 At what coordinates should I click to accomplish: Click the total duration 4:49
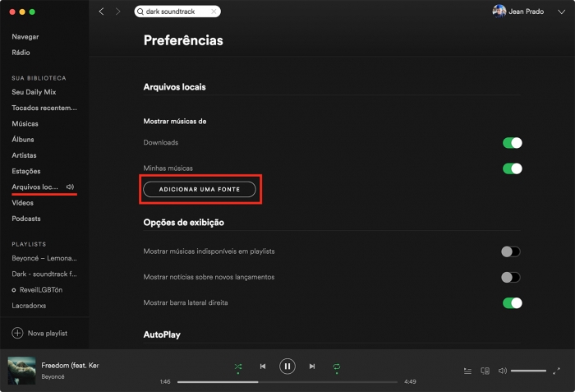[x=410, y=381]
